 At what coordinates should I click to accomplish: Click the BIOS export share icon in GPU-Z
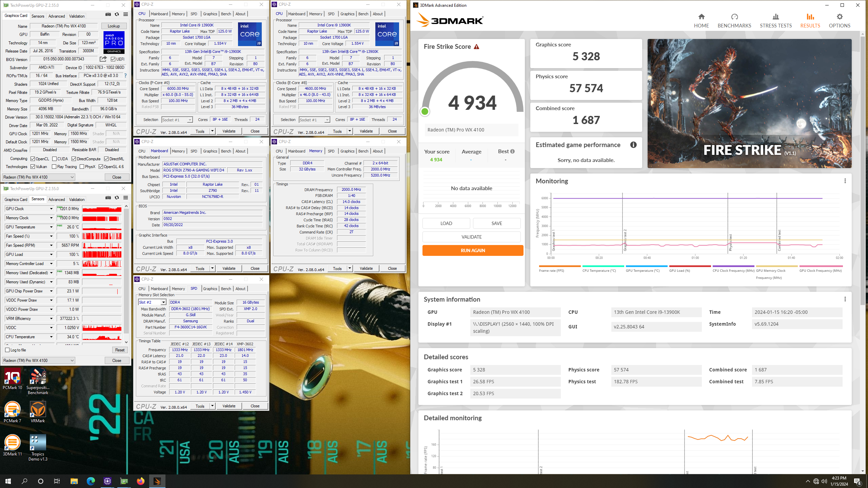pyautogui.click(x=103, y=59)
